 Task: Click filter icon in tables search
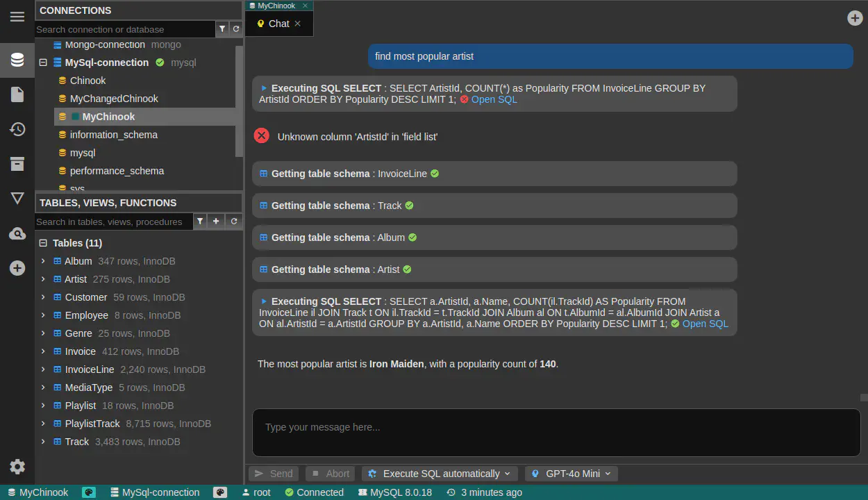pyautogui.click(x=200, y=222)
